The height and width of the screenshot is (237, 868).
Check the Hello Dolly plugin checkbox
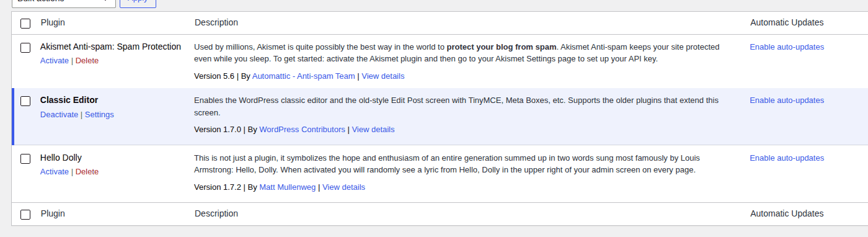[x=25, y=159]
